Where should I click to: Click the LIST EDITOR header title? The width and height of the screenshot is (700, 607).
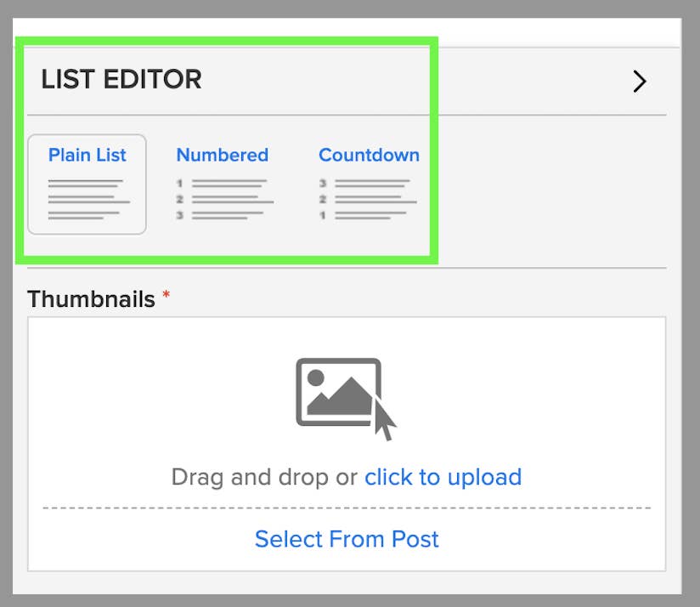[121, 80]
